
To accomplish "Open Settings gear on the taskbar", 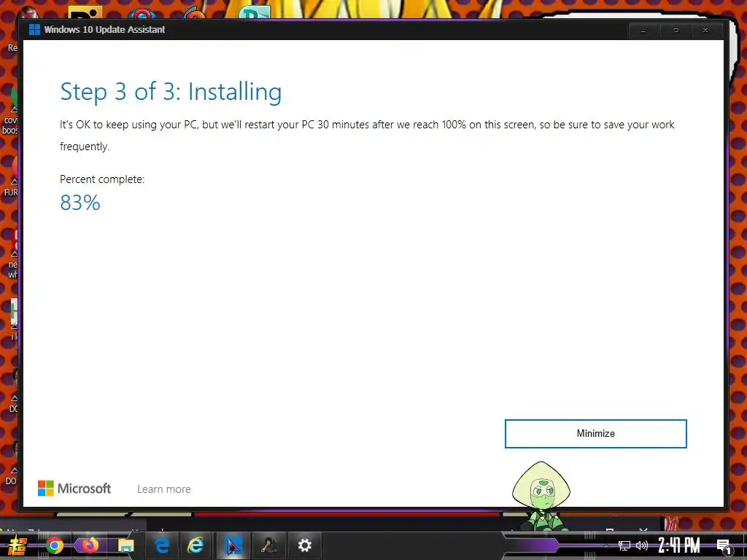I will 305,545.
